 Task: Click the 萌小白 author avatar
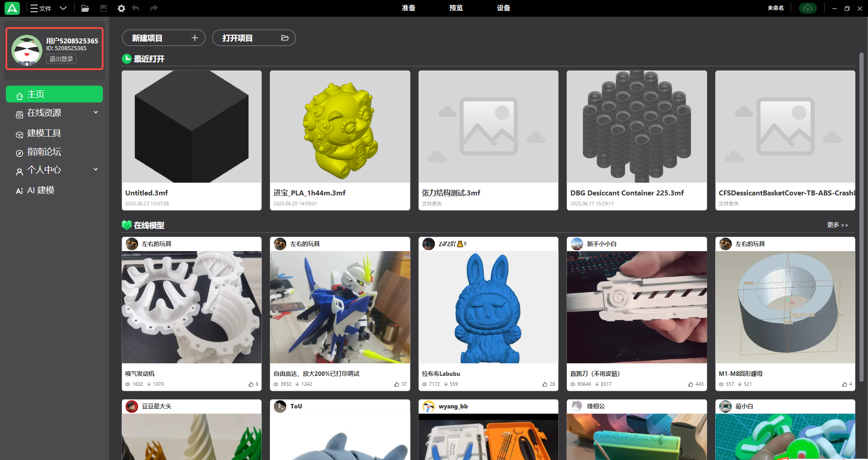pyautogui.click(x=726, y=406)
